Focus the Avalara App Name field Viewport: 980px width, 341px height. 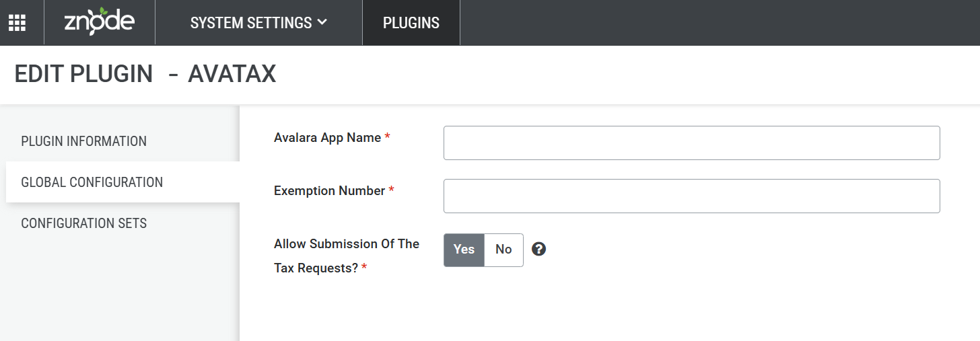coord(691,143)
